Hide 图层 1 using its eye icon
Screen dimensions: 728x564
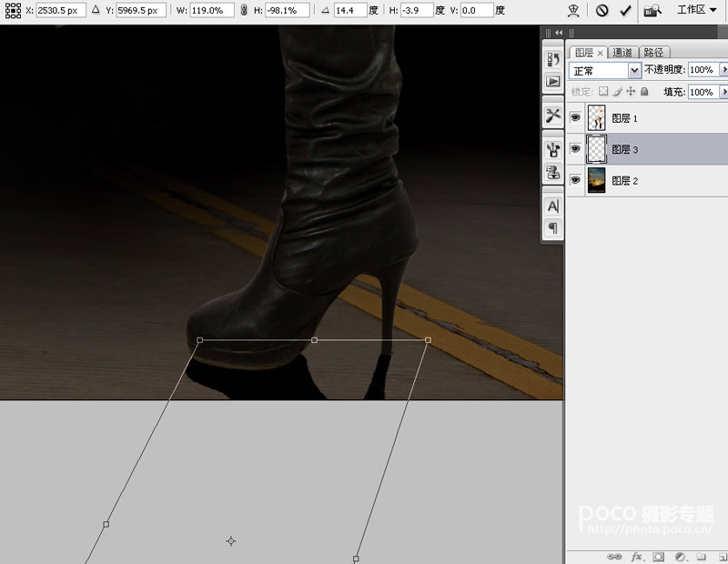[x=575, y=118]
